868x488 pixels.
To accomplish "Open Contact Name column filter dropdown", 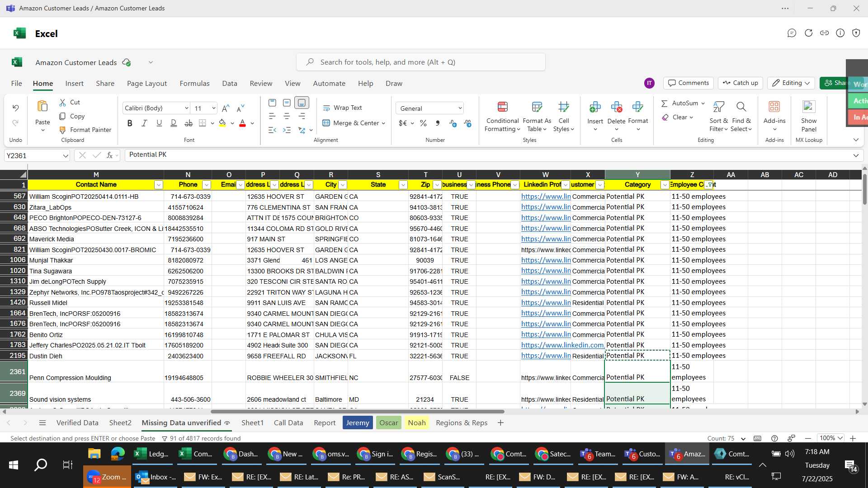I will 158,185.
